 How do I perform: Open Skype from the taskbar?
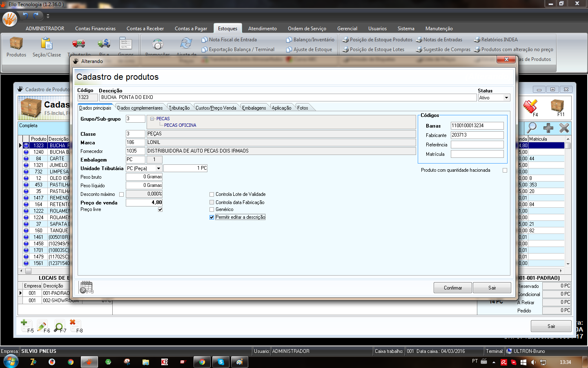tap(221, 362)
